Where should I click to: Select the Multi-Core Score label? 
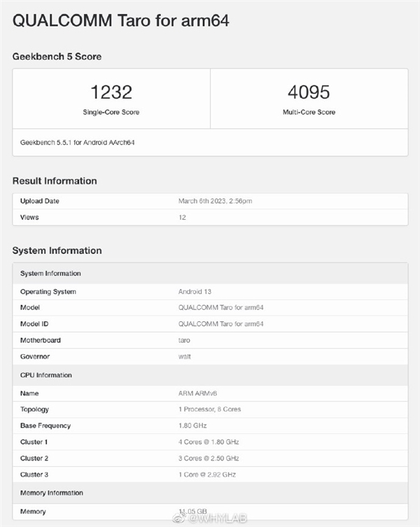(x=309, y=112)
